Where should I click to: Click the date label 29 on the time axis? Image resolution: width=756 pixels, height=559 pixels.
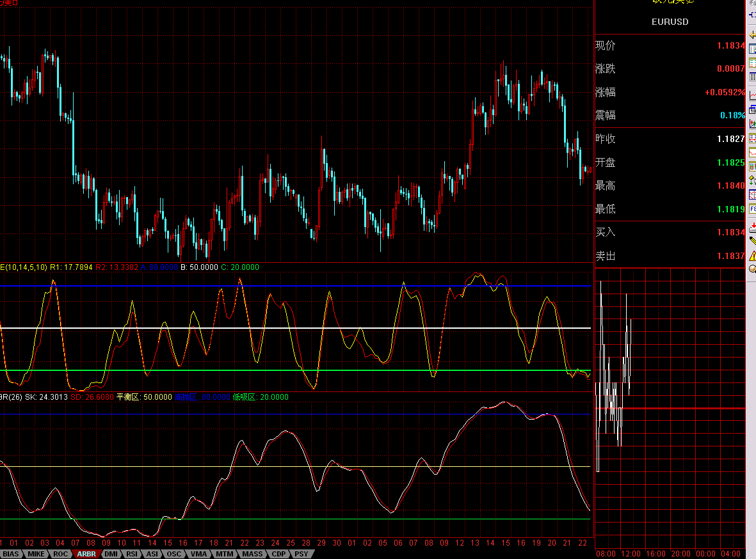pyautogui.click(x=321, y=542)
